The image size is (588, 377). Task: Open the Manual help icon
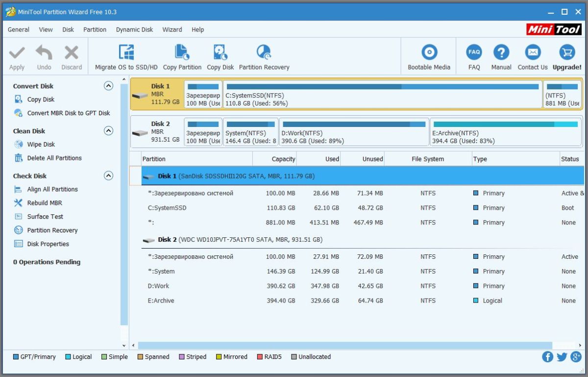(501, 52)
